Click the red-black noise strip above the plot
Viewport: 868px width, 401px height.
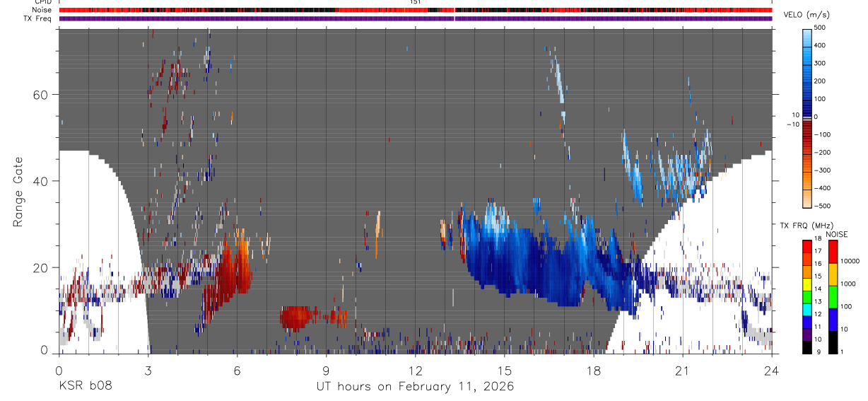[416, 10]
